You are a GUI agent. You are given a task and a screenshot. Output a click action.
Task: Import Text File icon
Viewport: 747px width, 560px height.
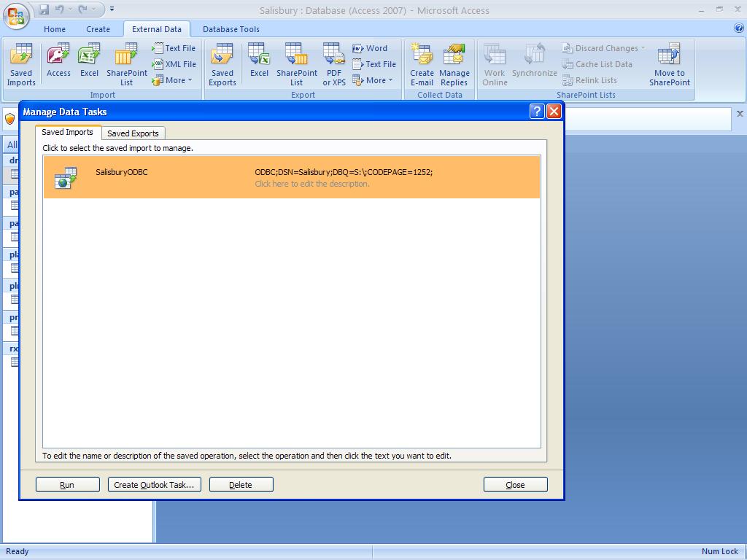174,48
